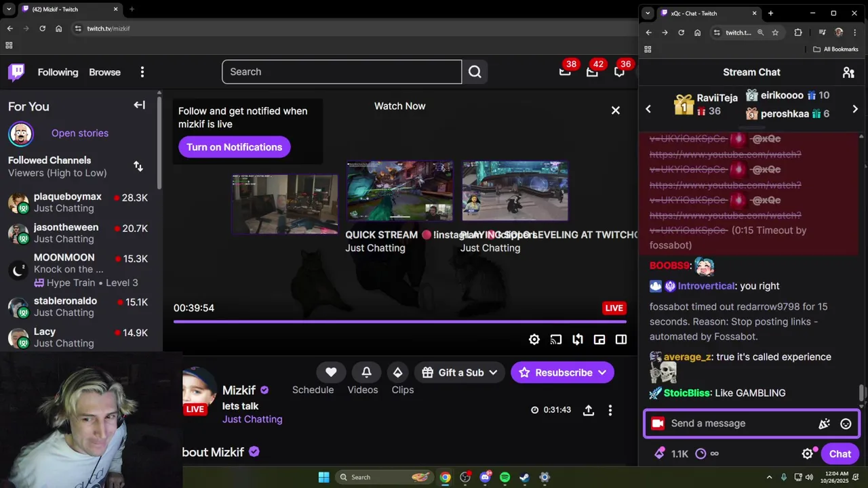Sort followed channels by viewers

pyautogui.click(x=138, y=166)
